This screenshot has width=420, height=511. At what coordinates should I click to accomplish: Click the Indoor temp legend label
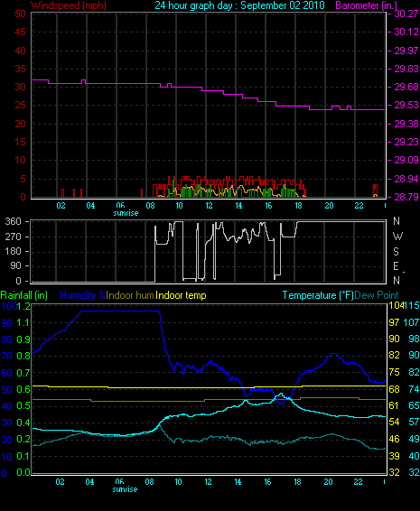click(x=181, y=295)
